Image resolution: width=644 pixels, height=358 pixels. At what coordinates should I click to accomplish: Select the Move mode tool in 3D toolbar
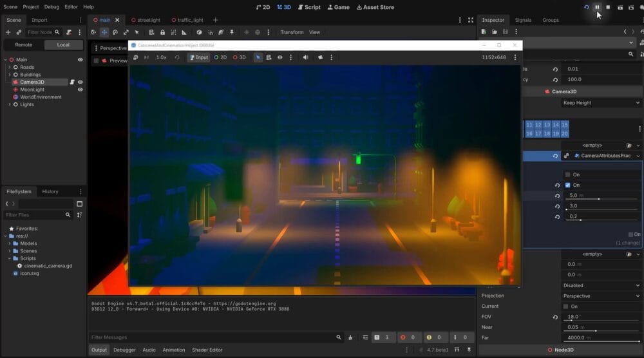click(104, 32)
